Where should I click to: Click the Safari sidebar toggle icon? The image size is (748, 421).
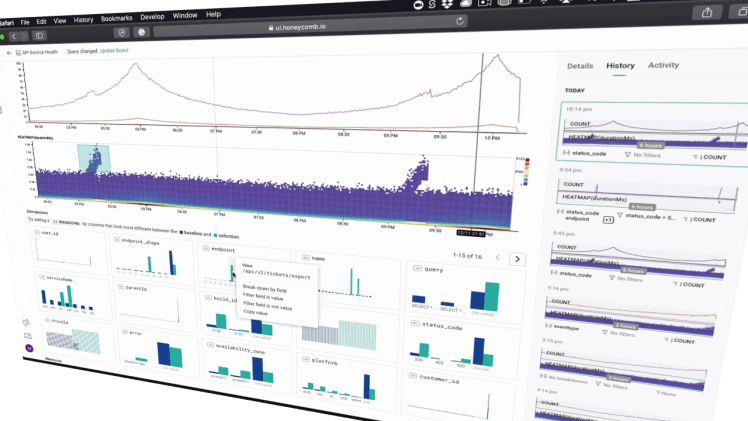coord(40,35)
